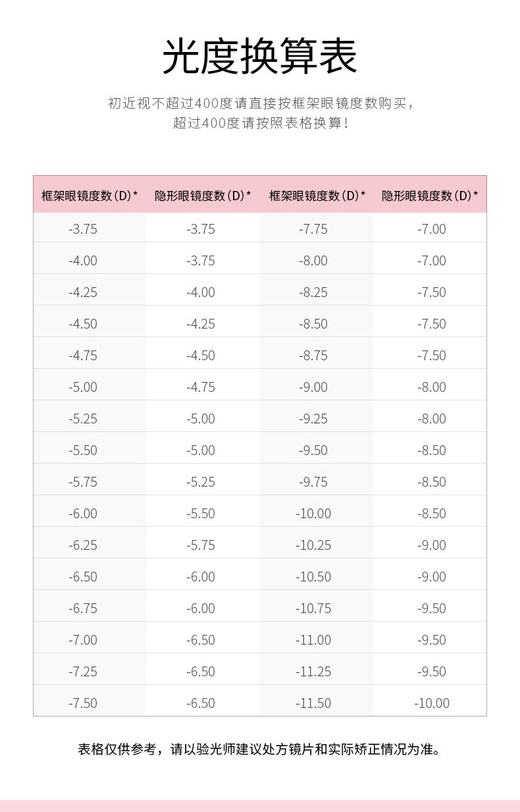Screen dimensions: 520x812
Task: Click the subtitle line starting with 初近视不超过400度
Action: [259, 103]
